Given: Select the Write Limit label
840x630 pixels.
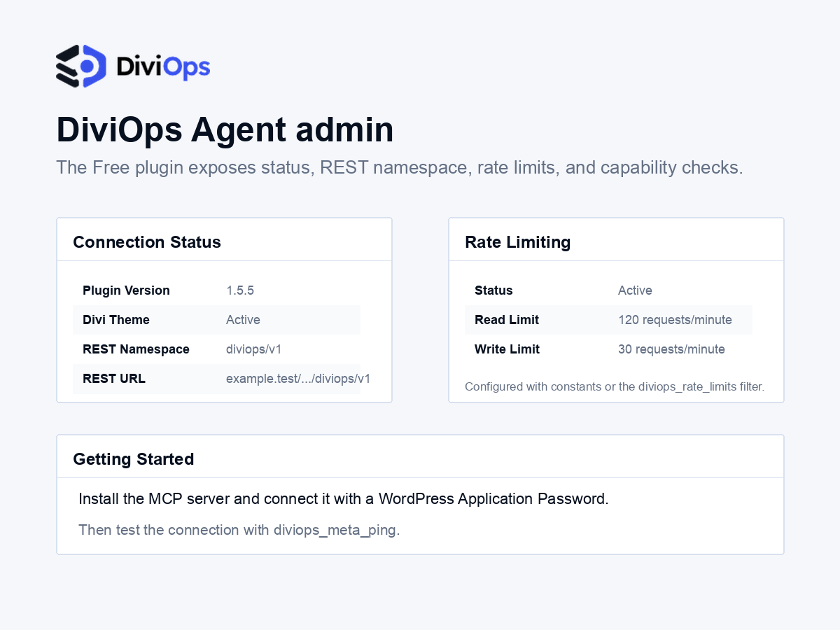Looking at the screenshot, I should [x=507, y=349].
